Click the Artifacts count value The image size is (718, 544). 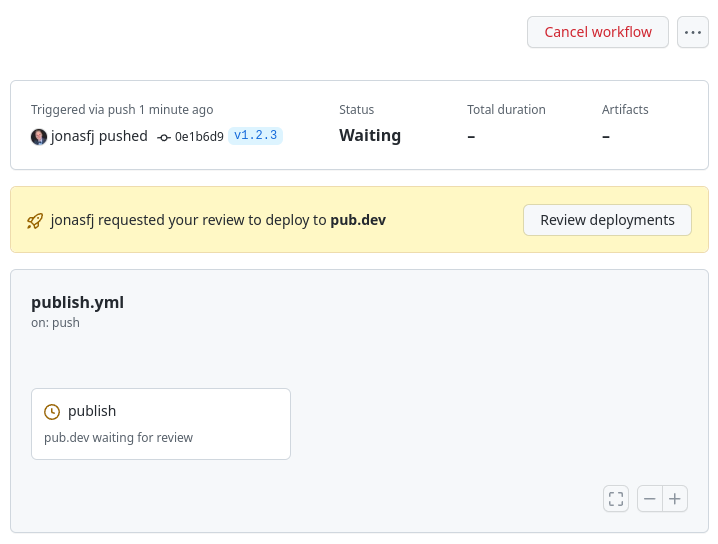(x=606, y=136)
